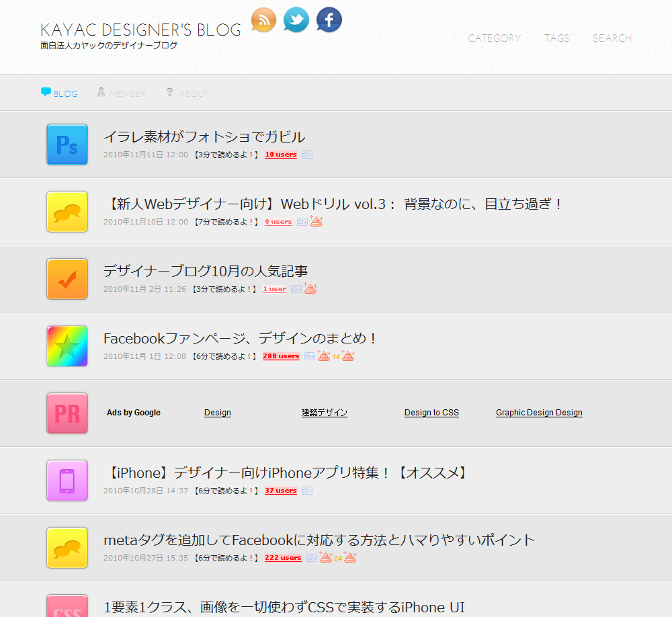Switch to the MEMBER tab
Viewport: 672px width, 617px height.
click(x=121, y=93)
